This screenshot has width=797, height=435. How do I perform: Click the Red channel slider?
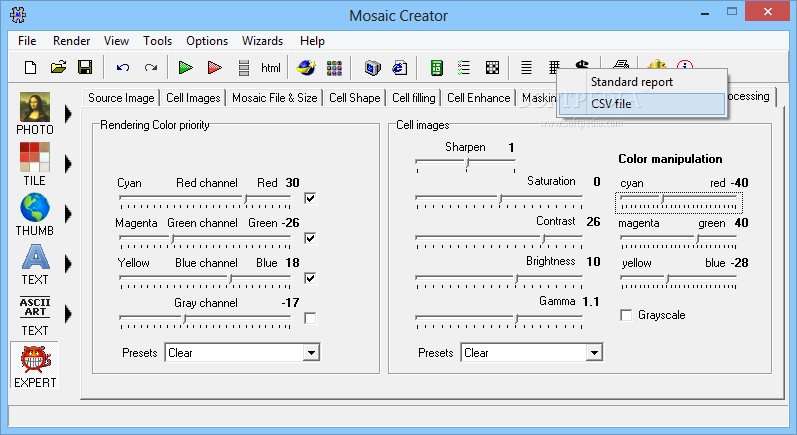(x=205, y=201)
